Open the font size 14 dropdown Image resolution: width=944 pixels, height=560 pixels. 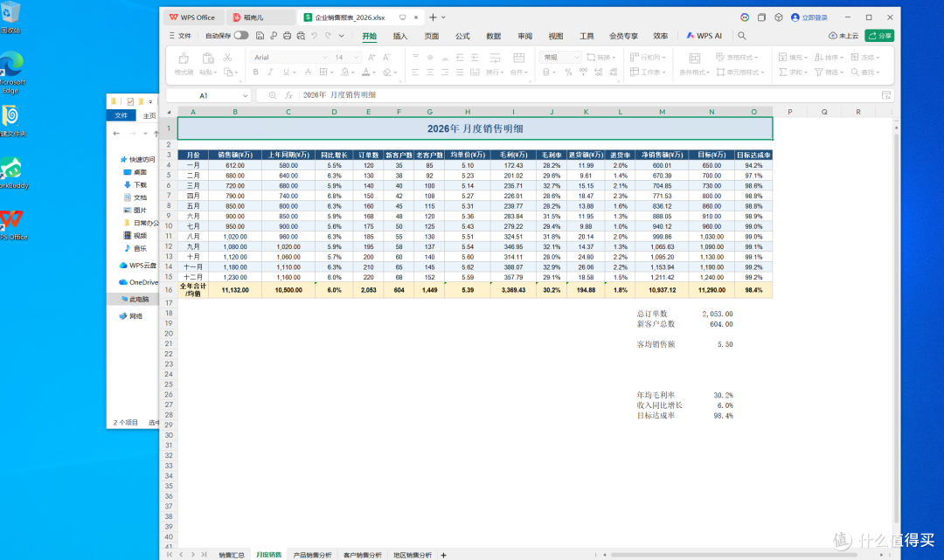[x=356, y=57]
